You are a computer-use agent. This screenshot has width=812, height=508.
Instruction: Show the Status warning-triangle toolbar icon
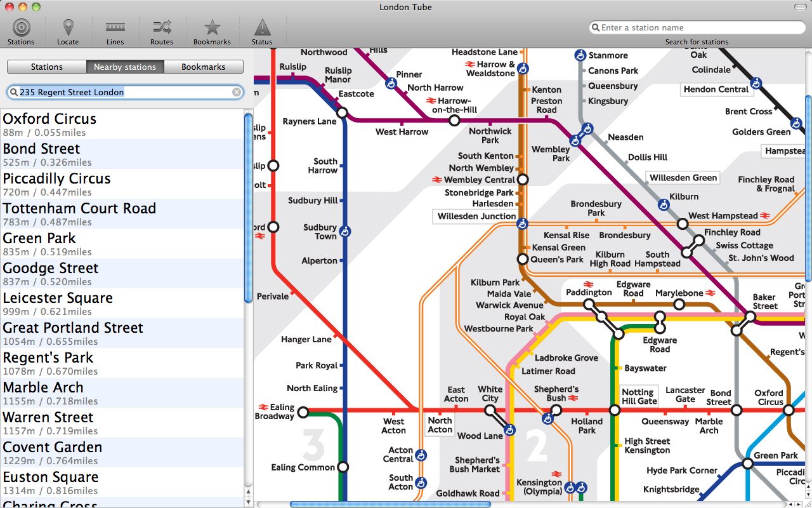(x=262, y=28)
